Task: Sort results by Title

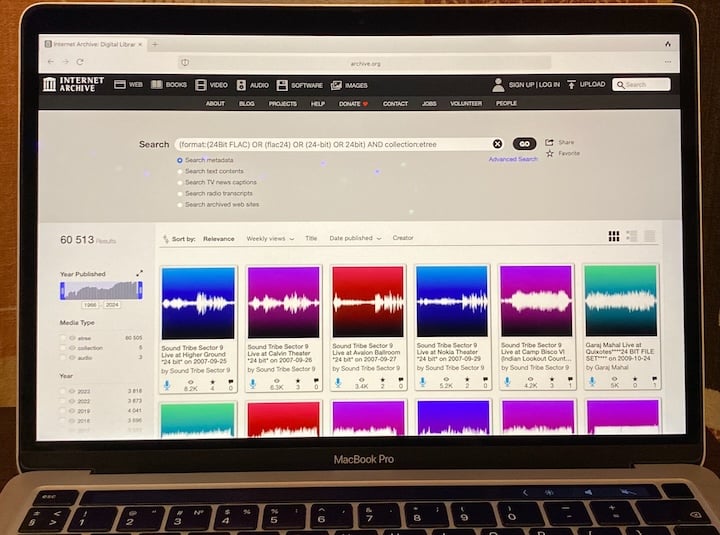Action: (x=311, y=238)
